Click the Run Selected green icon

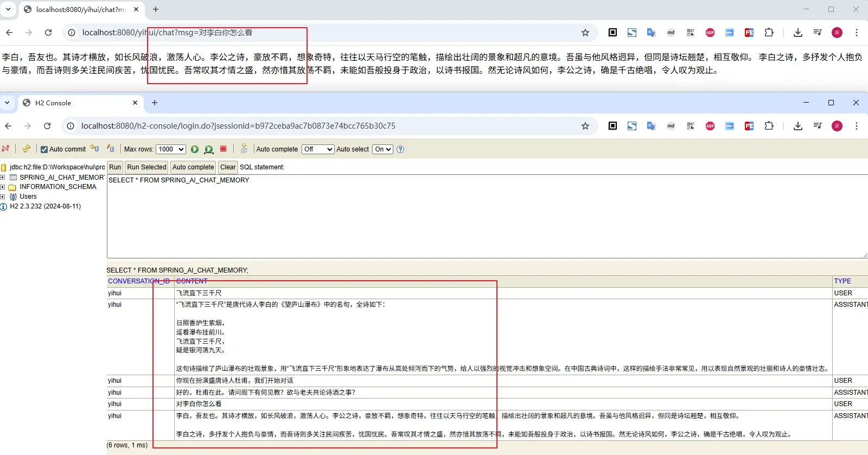pos(208,149)
